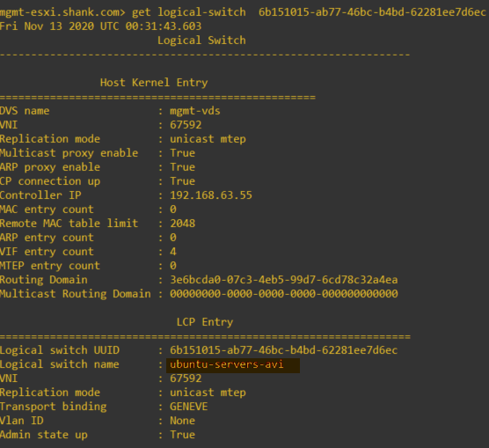The width and height of the screenshot is (489, 448).
Task: Click the Logical Switch title text
Action: (x=201, y=40)
